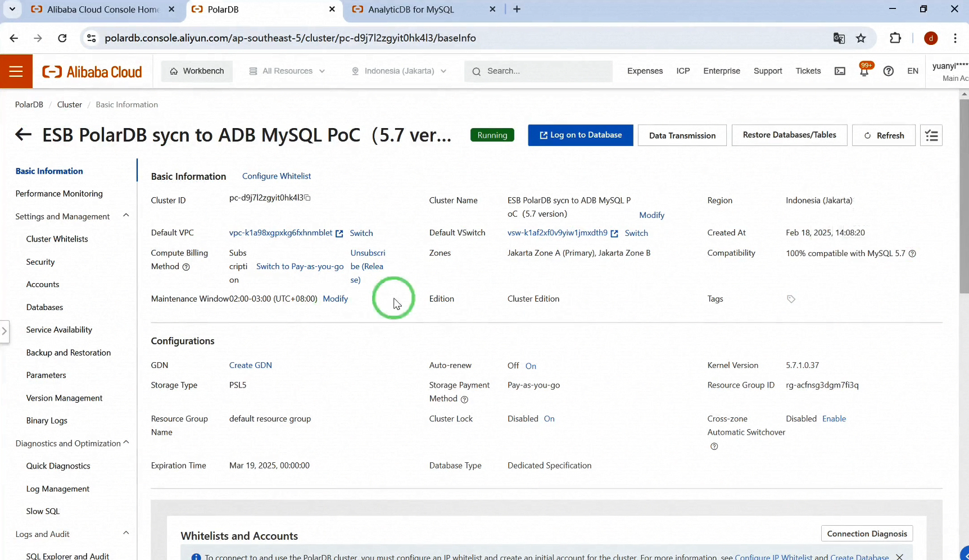This screenshot has width=969, height=560.
Task: Copy the Cluster ID to clipboard
Action: [307, 198]
